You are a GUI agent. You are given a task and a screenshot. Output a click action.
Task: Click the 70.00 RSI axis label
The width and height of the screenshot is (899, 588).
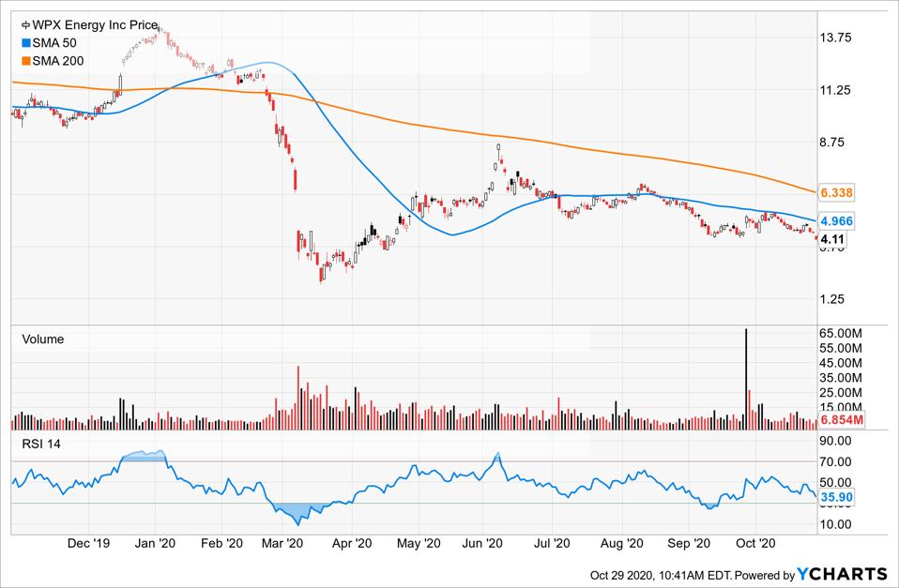[x=836, y=462]
